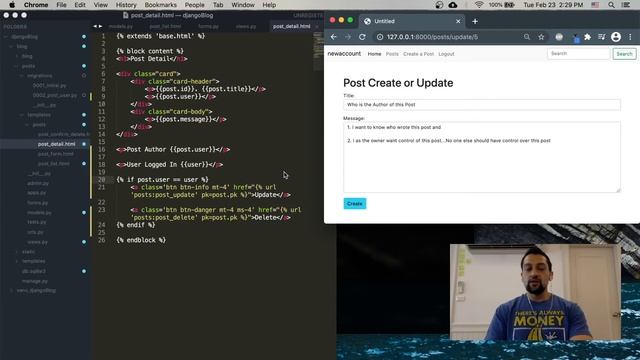Open Spotlight search in the menu bar

click(x=611, y=5)
